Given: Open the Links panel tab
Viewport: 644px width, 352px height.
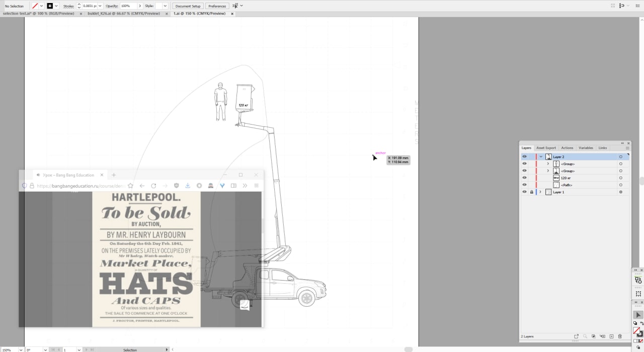Looking at the screenshot, I should pos(602,148).
